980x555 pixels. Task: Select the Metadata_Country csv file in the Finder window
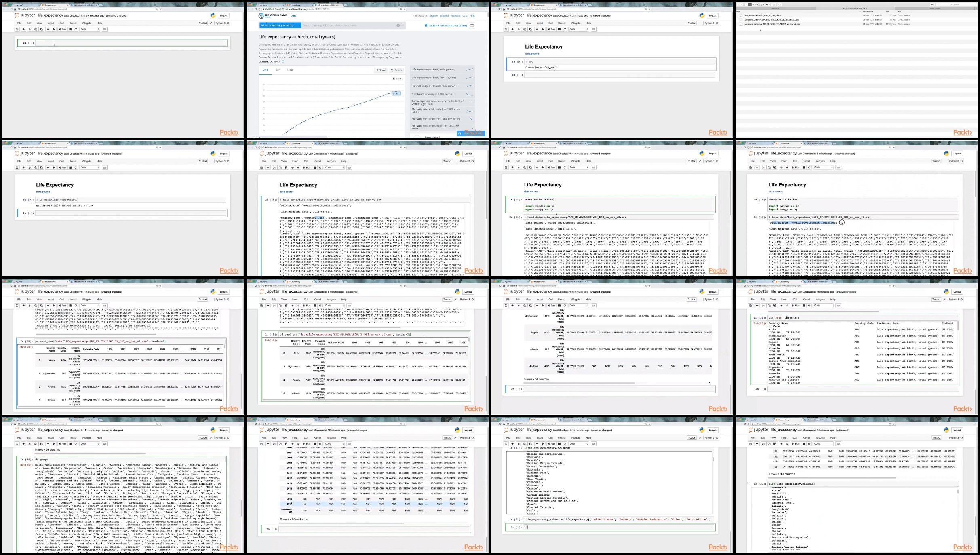click(x=771, y=19)
